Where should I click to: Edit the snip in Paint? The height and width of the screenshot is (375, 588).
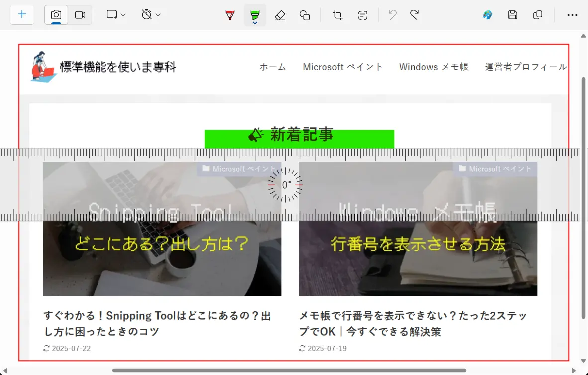click(488, 15)
